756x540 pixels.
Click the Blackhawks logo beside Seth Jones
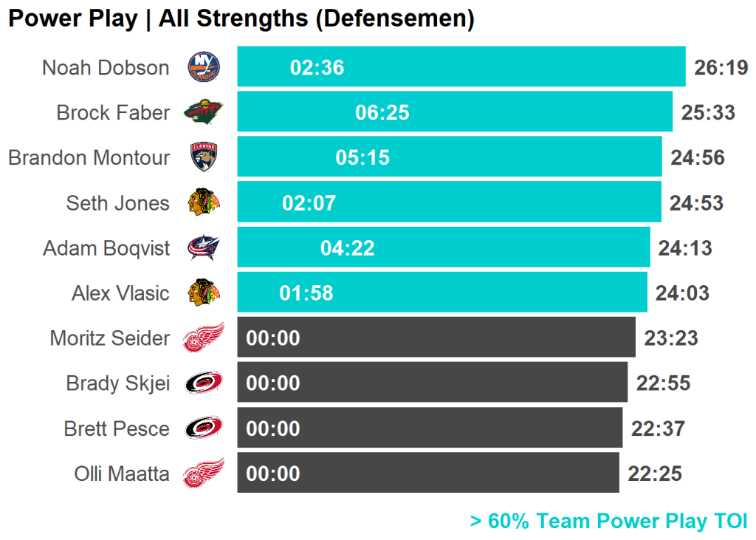(x=203, y=202)
